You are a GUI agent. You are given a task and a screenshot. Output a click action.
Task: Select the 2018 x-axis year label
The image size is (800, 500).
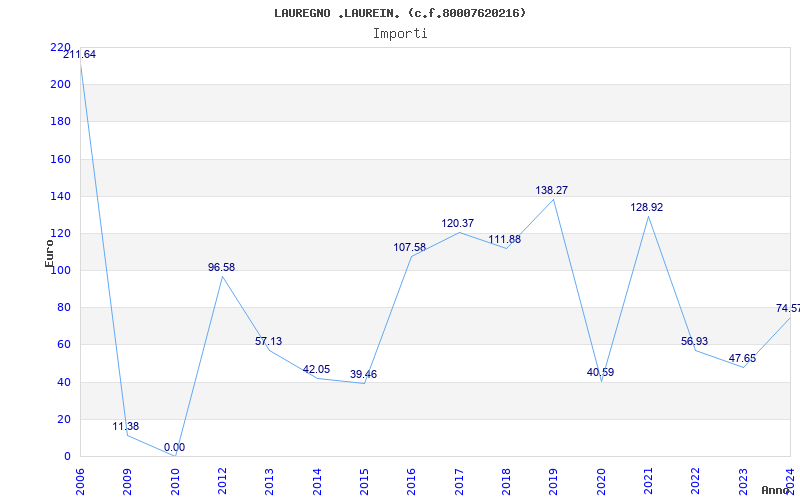coord(506,481)
